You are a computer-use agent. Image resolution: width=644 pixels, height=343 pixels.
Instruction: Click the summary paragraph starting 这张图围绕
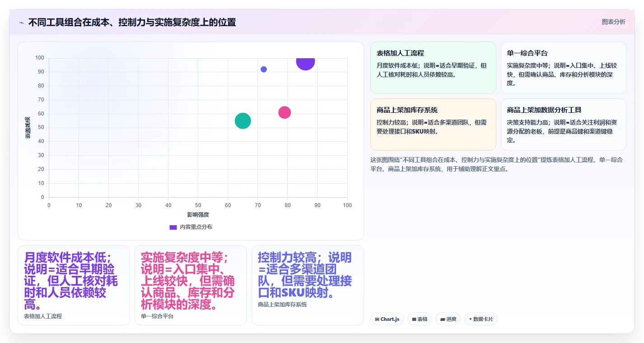tap(496, 164)
